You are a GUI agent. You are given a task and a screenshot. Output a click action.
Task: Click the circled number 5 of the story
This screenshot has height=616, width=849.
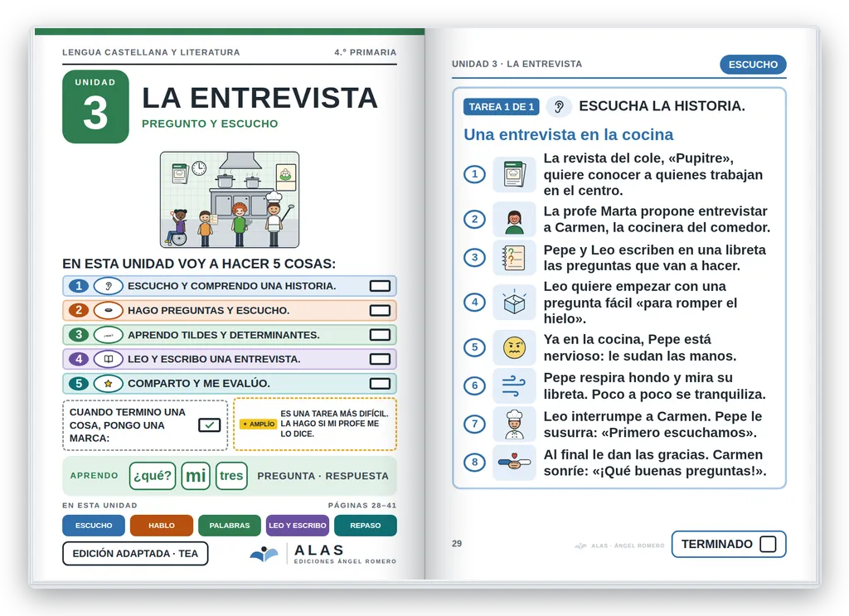pyautogui.click(x=475, y=347)
